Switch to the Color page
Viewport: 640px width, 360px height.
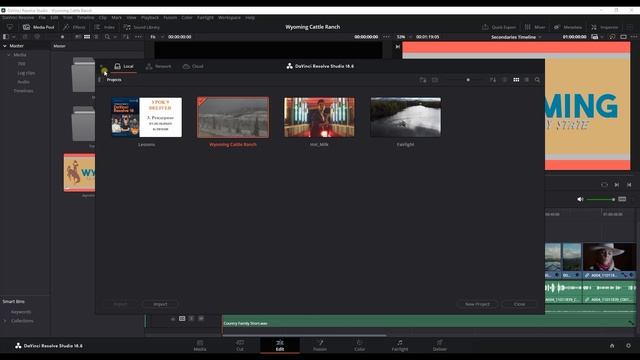[x=360, y=345]
